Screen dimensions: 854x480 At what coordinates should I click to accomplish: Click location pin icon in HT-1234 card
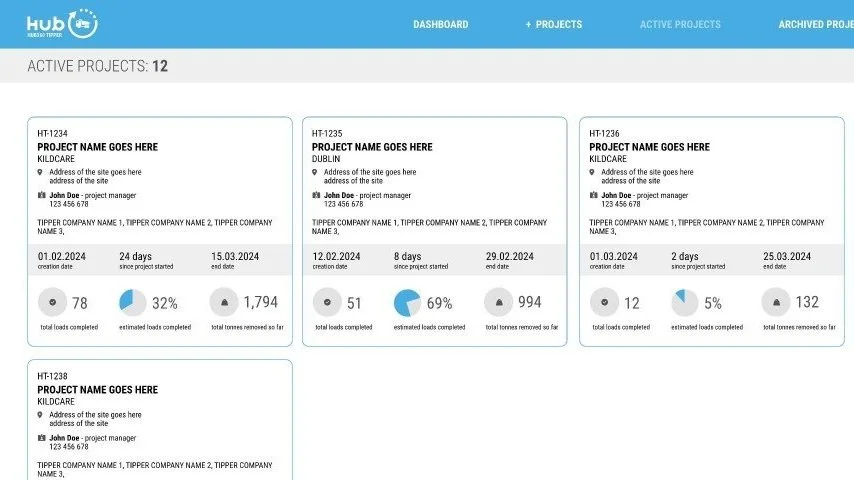(x=40, y=172)
